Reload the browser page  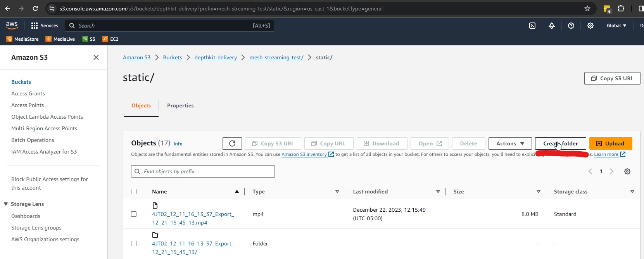point(35,9)
